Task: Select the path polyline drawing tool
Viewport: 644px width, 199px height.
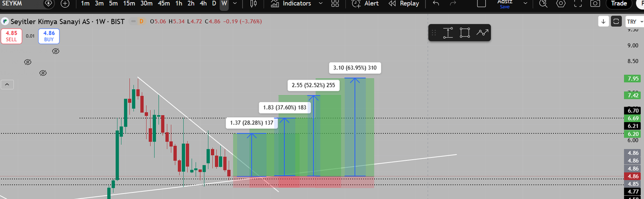Action: tap(482, 33)
